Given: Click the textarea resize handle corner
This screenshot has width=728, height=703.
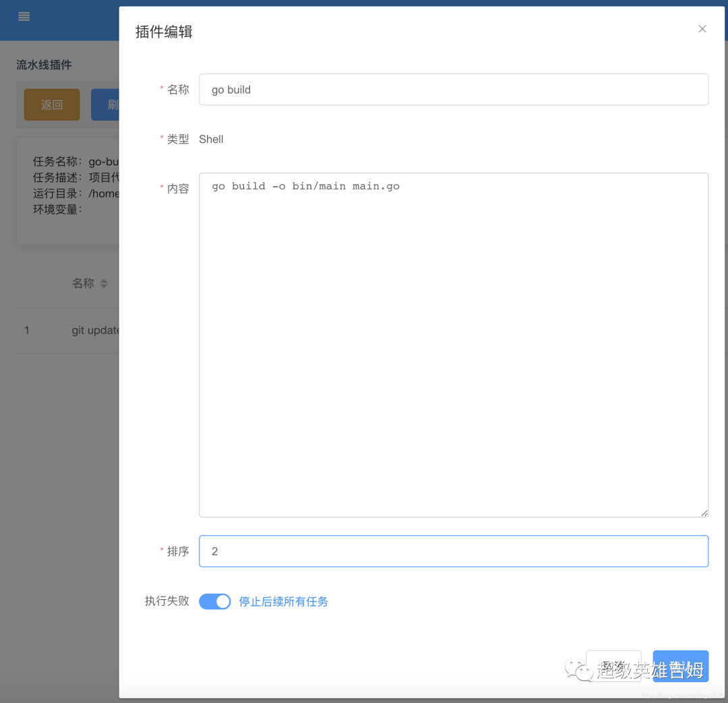Looking at the screenshot, I should point(704,513).
